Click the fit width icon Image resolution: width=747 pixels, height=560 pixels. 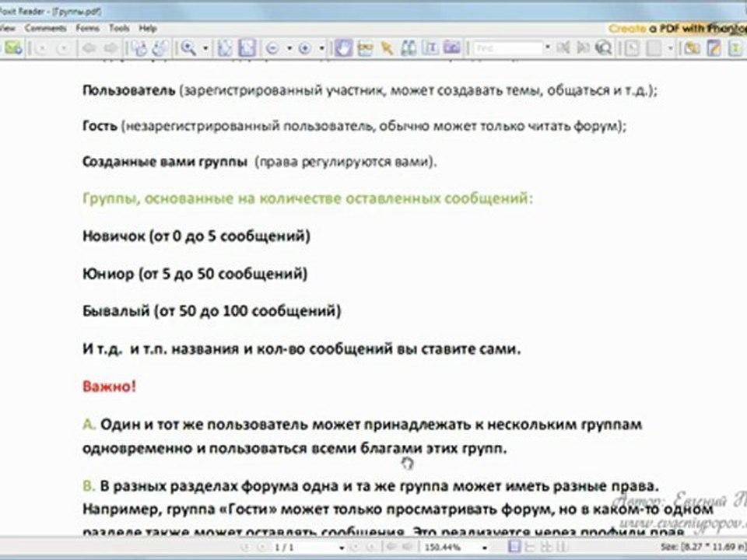247,47
